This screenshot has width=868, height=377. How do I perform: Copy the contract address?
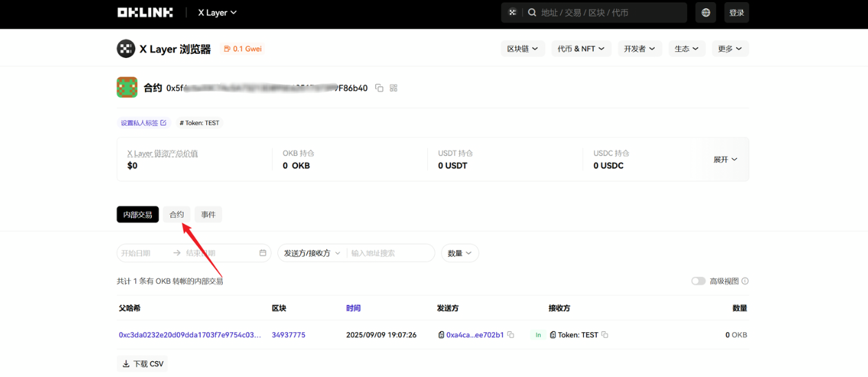click(x=379, y=88)
